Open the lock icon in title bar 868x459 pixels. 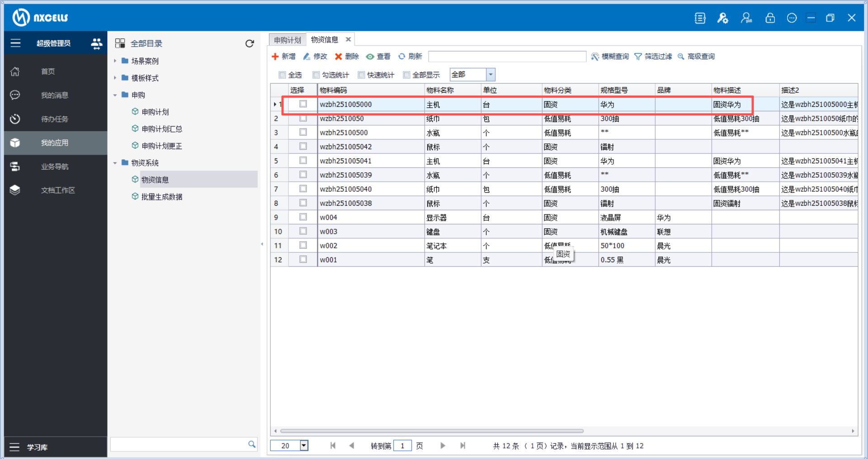pyautogui.click(x=770, y=18)
